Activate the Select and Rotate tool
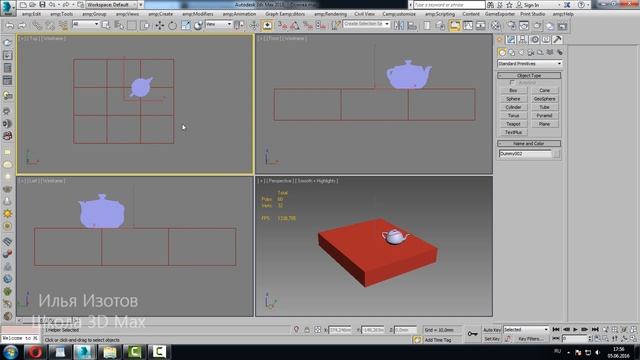The height and width of the screenshot is (360, 640). pos(172,25)
